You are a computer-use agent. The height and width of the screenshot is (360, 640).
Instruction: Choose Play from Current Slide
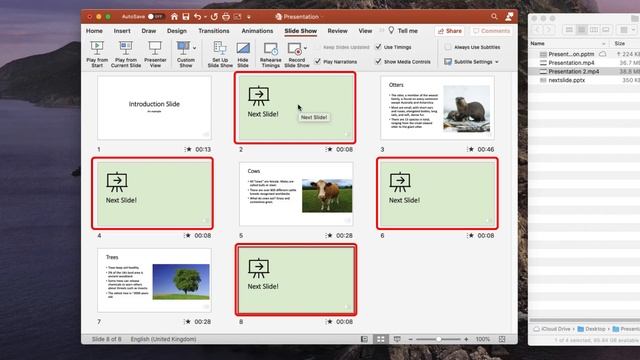tap(126, 53)
